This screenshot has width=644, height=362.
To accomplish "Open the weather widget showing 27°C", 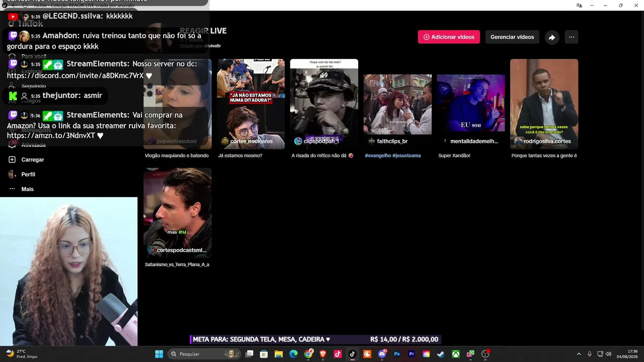I will pyautogui.click(x=22, y=354).
